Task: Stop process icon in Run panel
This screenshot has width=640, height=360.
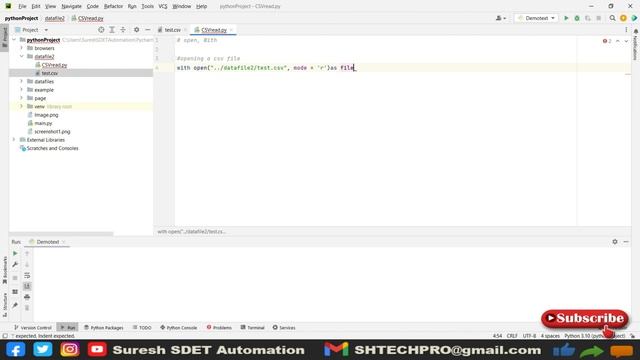Action: click(x=15, y=278)
